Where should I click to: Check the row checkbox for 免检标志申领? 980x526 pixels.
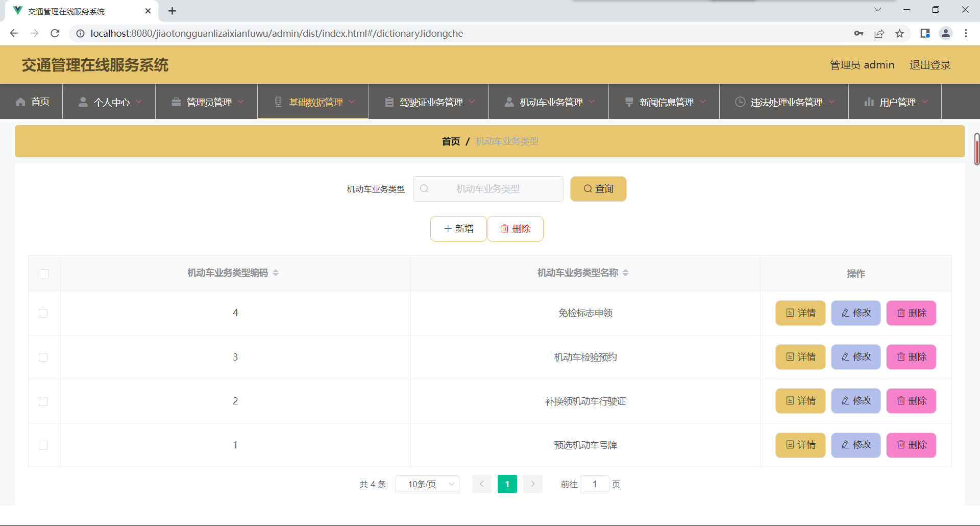pos(43,313)
